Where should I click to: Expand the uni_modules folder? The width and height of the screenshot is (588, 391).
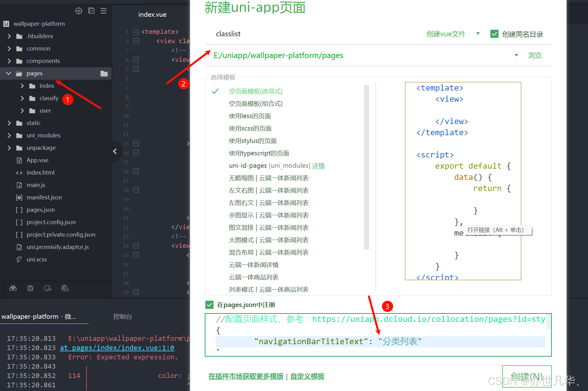click(9, 136)
